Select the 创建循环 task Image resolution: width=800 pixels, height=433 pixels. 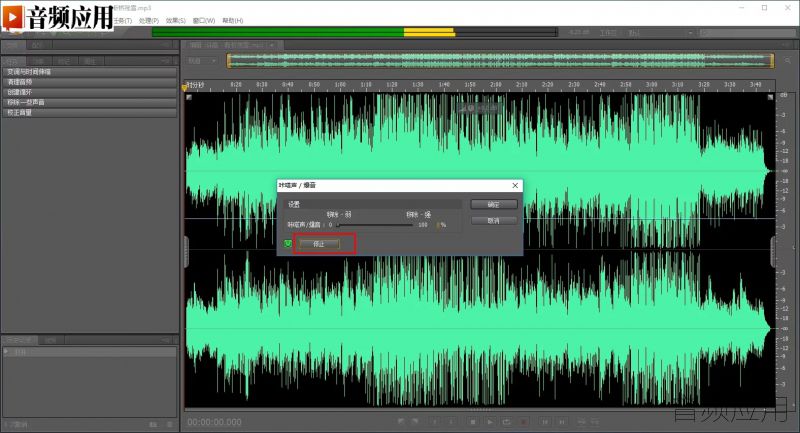(x=90, y=92)
